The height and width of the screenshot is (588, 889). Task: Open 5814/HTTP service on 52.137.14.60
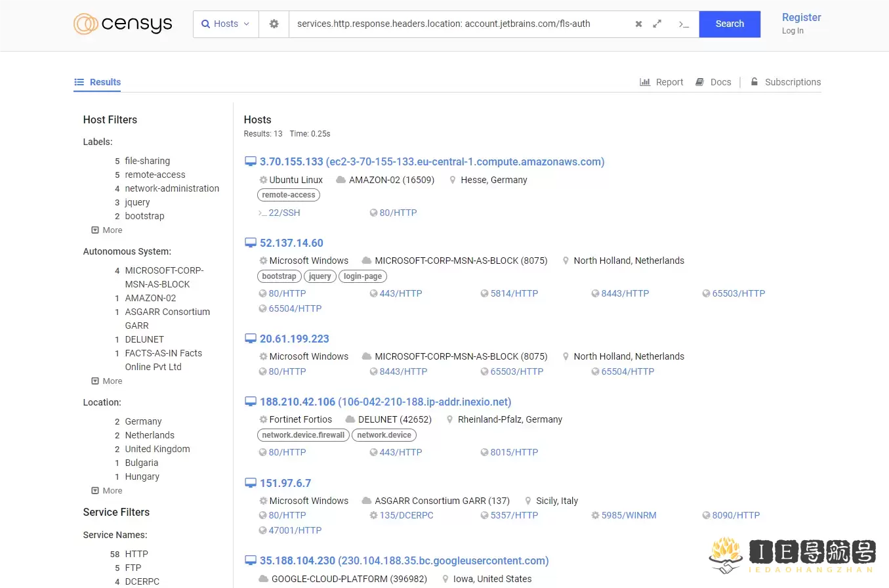point(509,293)
